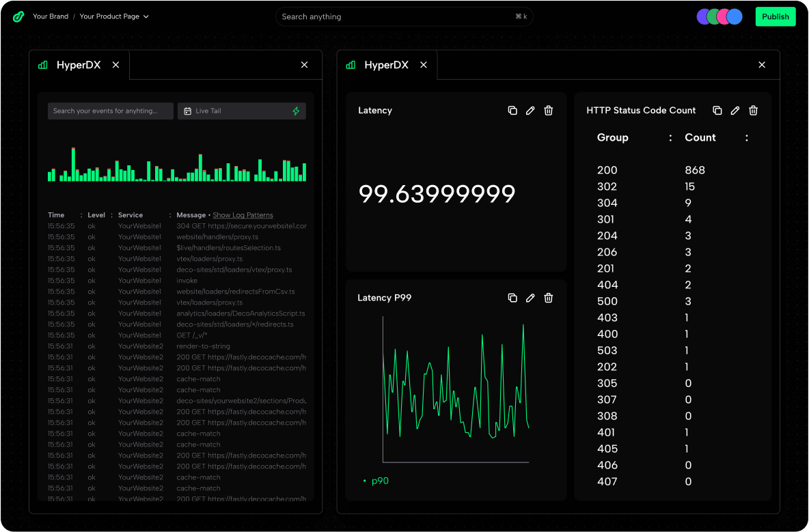Select status group 503 row
This screenshot has height=532, width=809.
pos(673,350)
